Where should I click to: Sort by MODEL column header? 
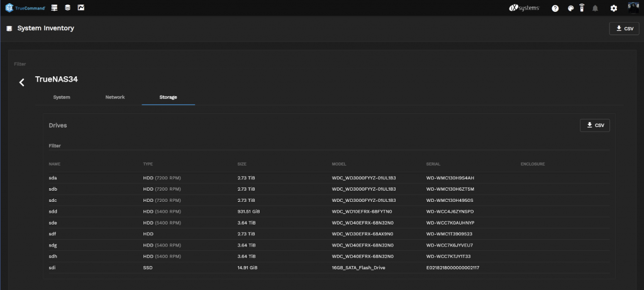click(x=339, y=164)
